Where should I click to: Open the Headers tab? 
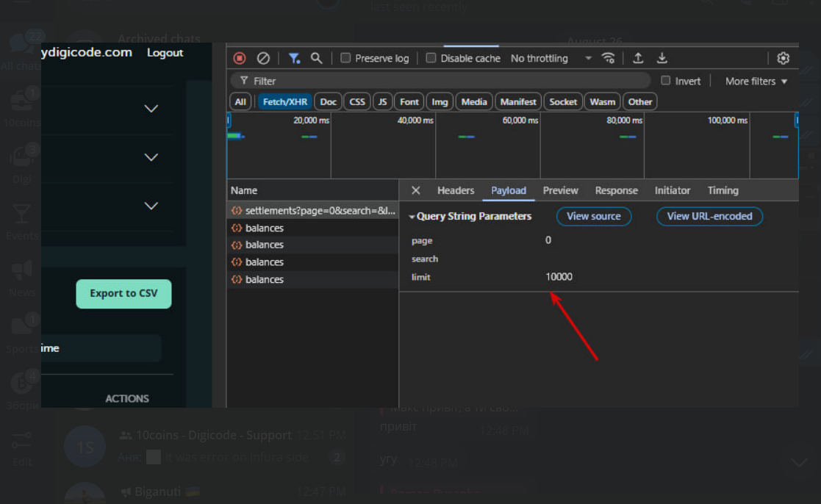pyautogui.click(x=456, y=190)
